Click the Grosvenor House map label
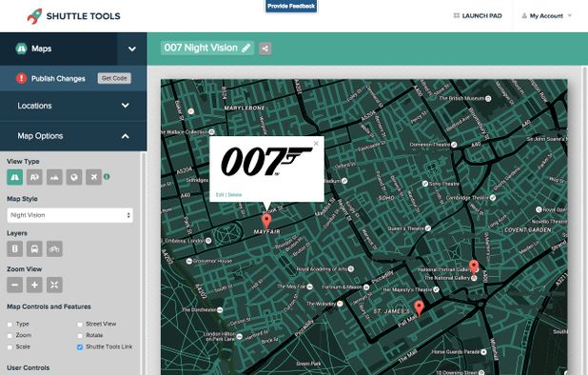588x375 pixels. coord(213,261)
